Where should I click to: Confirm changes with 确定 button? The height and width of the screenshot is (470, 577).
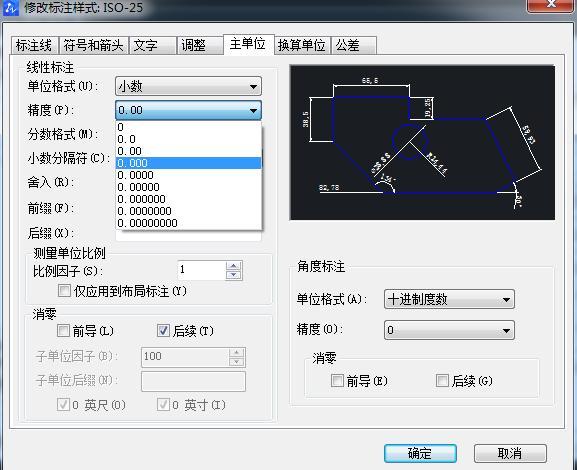click(420, 453)
